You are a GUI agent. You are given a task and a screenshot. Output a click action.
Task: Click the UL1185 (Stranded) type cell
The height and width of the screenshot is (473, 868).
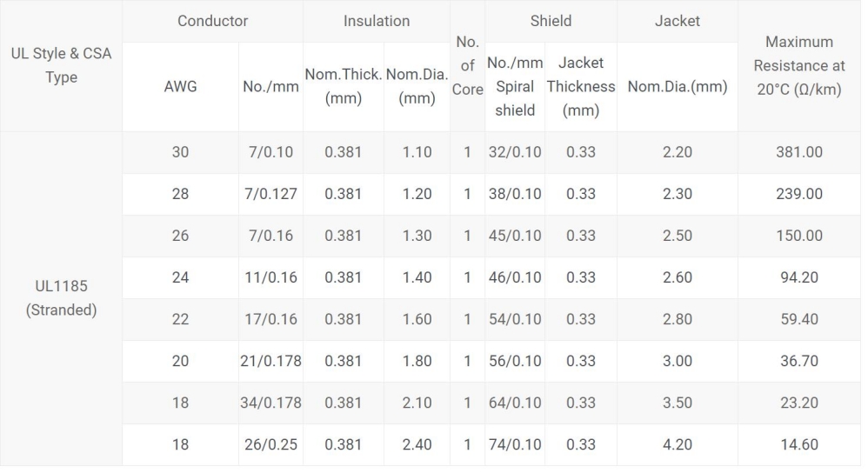pos(61,298)
